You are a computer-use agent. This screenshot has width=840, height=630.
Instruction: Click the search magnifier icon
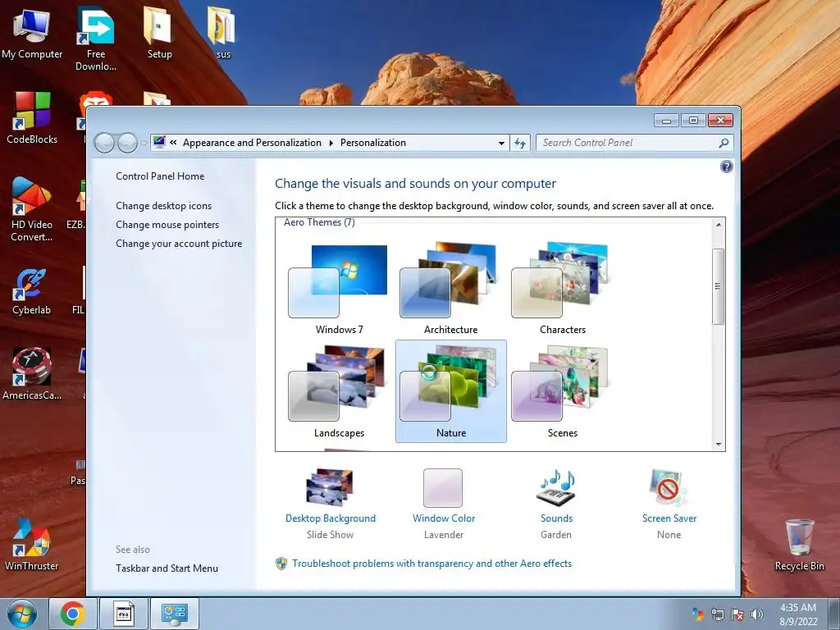tap(724, 143)
